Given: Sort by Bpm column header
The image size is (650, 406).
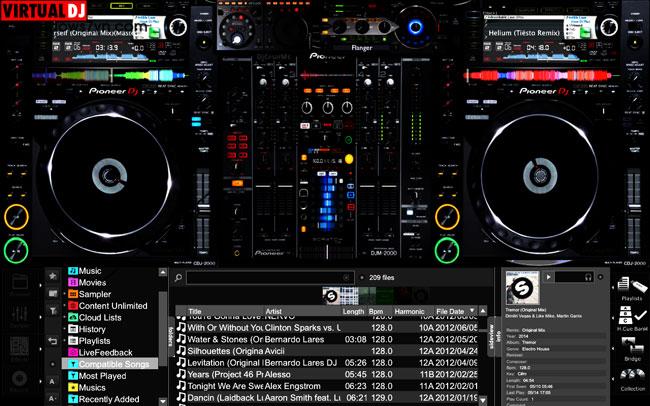Looking at the screenshot, I should click(x=379, y=311).
